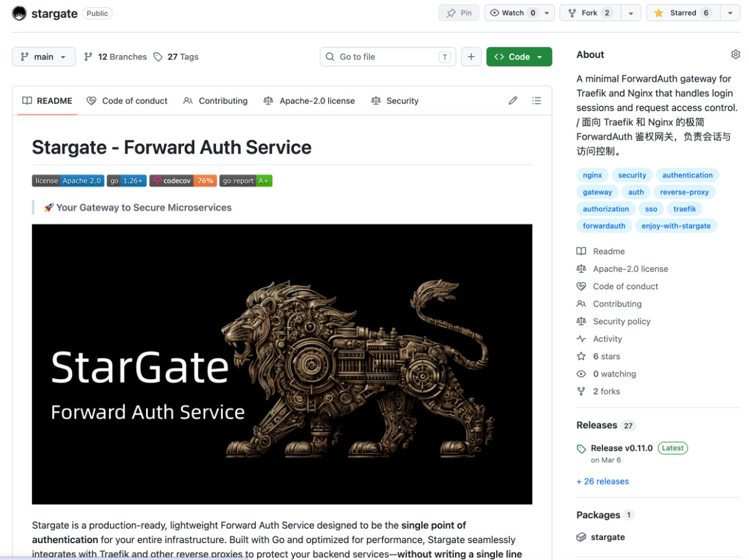Select the nginx topic tag
Viewport: 749px width, 560px height.
(x=592, y=175)
